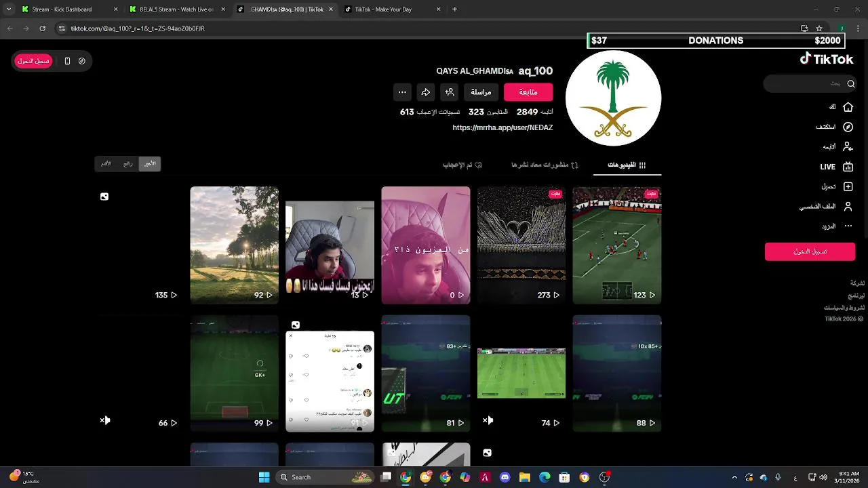Click the add-friend person icon on profile

click(x=449, y=92)
